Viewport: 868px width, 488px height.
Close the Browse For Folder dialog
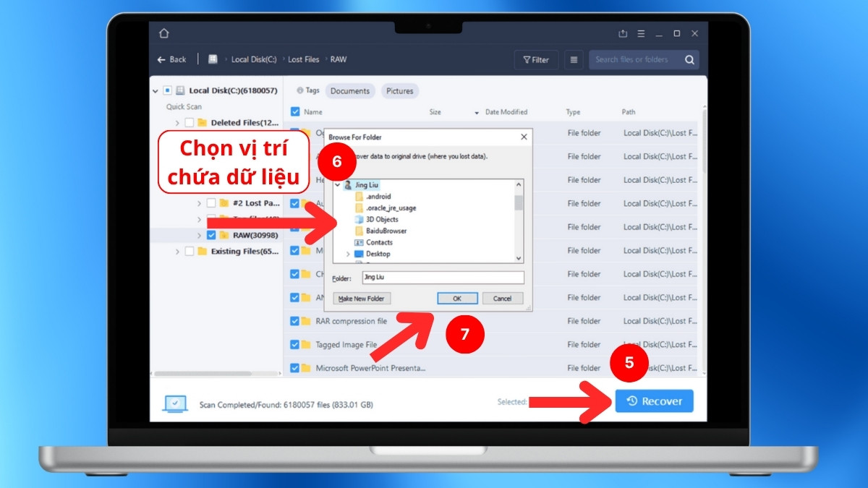[524, 137]
